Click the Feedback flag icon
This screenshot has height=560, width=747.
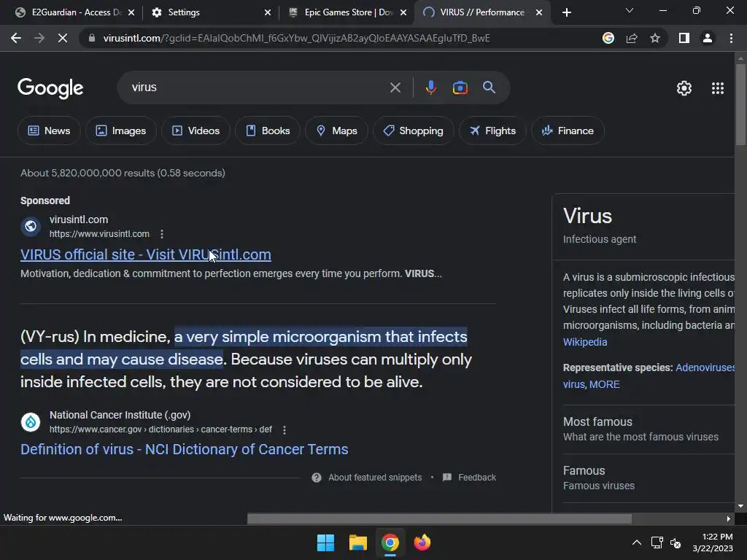click(447, 477)
